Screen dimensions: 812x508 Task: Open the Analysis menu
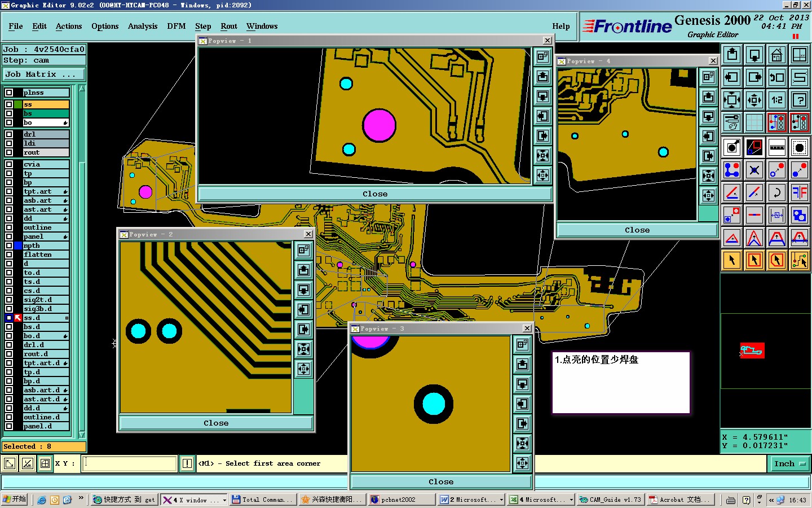point(143,26)
